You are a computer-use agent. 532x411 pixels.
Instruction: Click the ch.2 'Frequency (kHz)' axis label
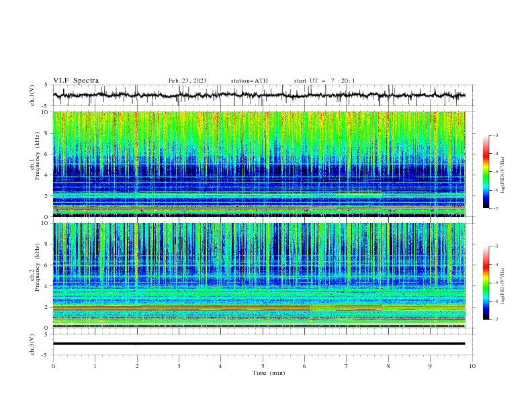[38, 267]
